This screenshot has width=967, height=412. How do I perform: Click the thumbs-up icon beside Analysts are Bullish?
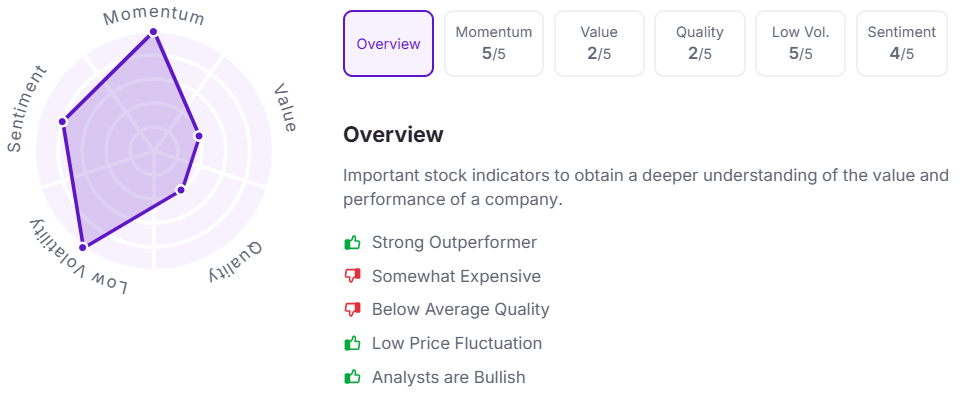pyautogui.click(x=352, y=377)
